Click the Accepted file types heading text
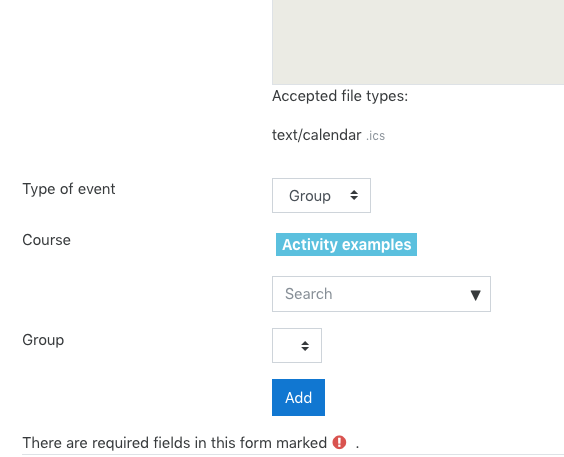 click(340, 96)
